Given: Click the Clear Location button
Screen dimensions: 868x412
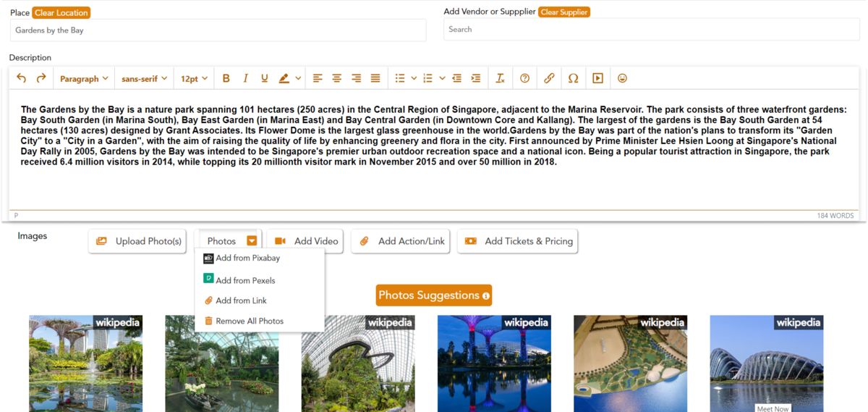Looking at the screenshot, I should coord(61,12).
